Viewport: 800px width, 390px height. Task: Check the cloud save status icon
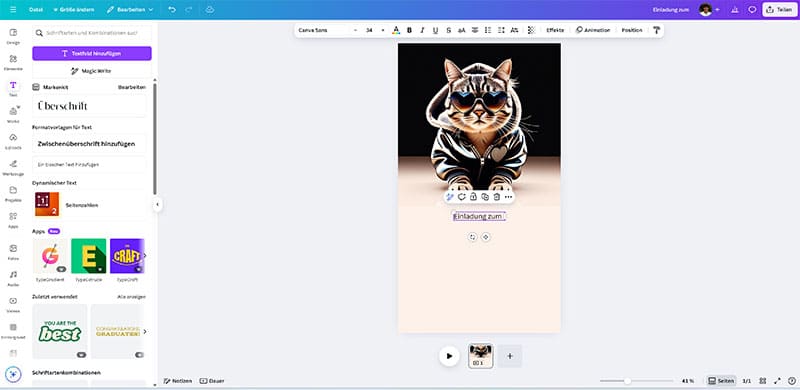pos(210,10)
